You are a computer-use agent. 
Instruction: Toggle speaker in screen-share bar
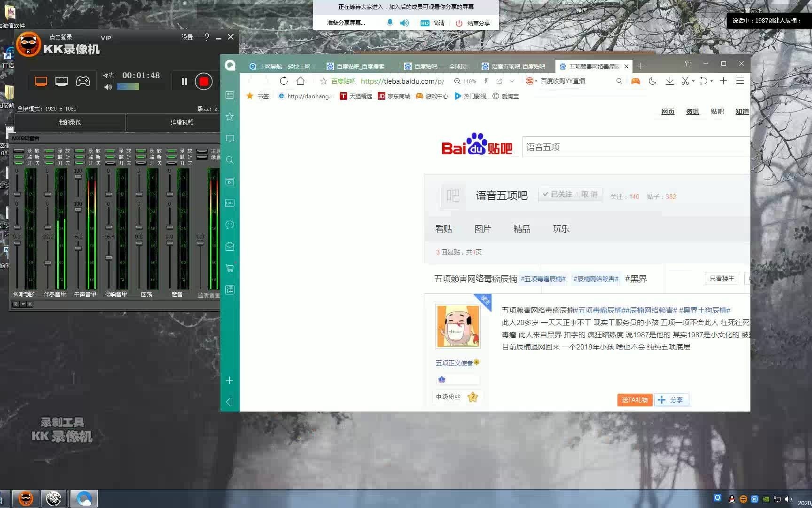[x=404, y=23]
